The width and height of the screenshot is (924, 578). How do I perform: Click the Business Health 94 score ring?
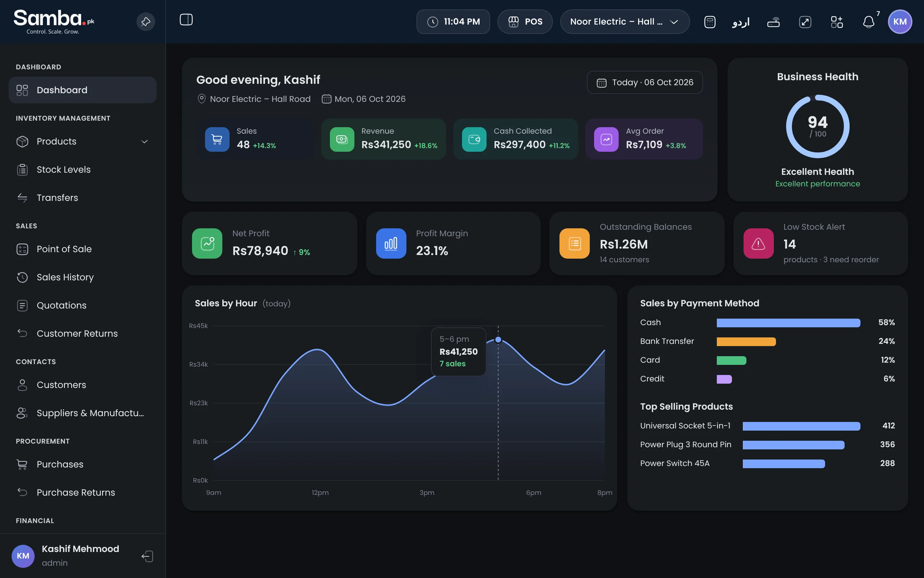pyautogui.click(x=818, y=126)
